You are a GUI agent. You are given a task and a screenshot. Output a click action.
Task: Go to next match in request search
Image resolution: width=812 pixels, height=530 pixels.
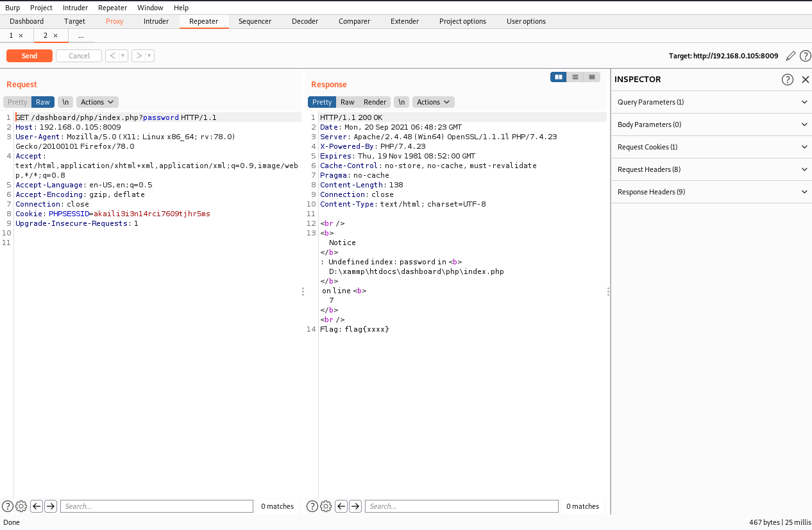51,506
